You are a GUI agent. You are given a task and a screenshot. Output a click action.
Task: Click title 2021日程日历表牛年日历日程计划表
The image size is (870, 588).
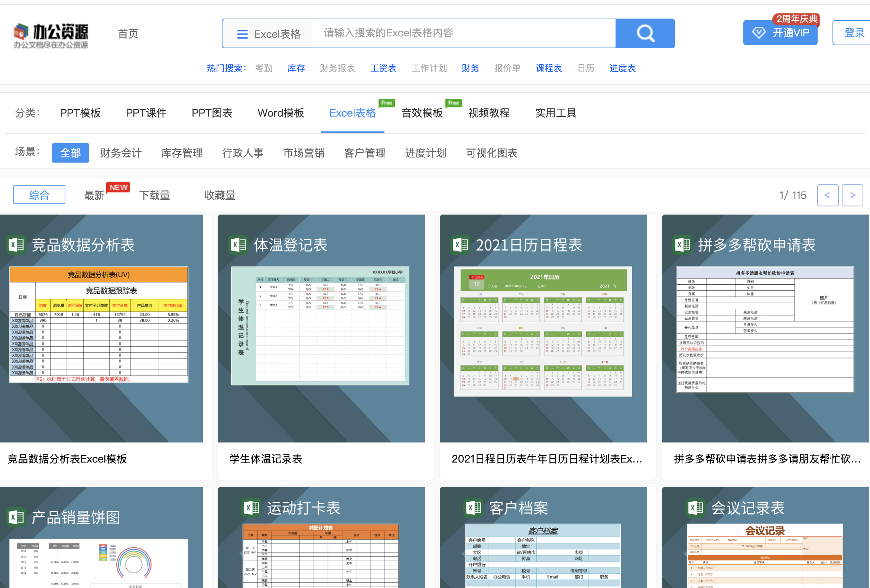coord(547,459)
